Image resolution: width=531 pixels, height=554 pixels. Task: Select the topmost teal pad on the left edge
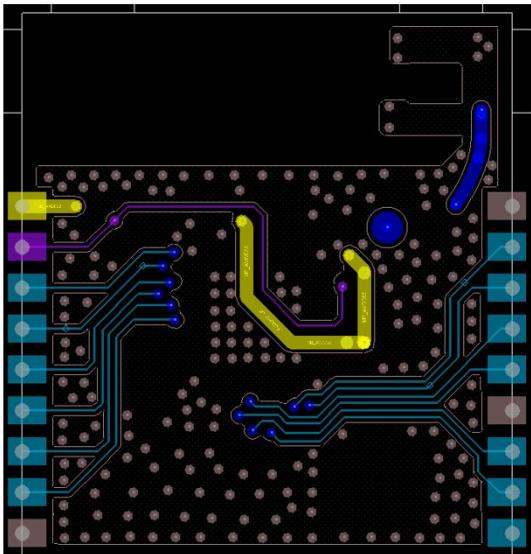(x=27, y=288)
